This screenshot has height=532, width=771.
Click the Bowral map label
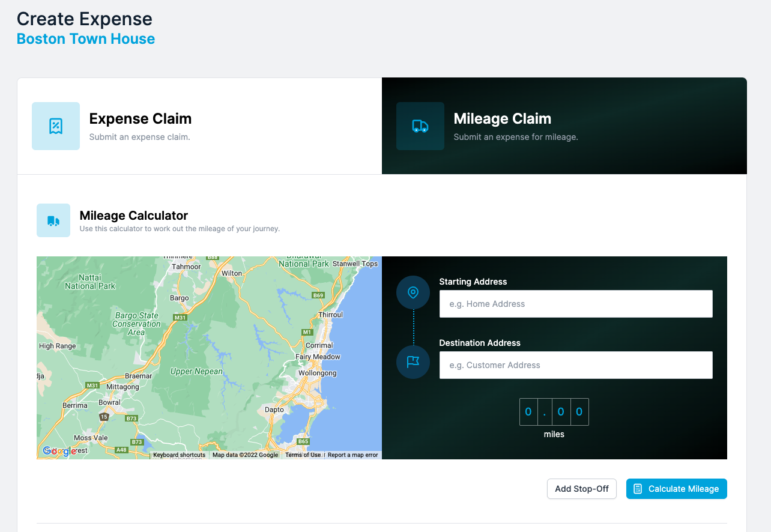pos(109,402)
